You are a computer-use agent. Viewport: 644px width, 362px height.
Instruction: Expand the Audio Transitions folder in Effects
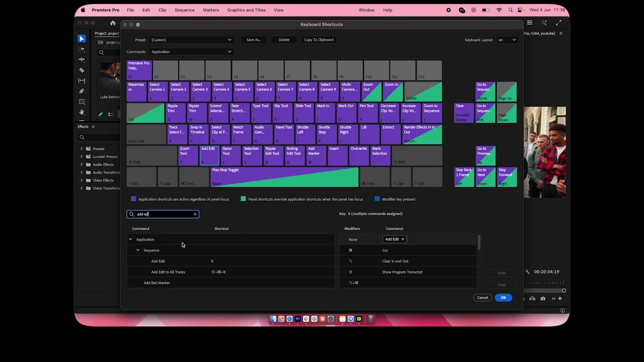tap(82, 172)
